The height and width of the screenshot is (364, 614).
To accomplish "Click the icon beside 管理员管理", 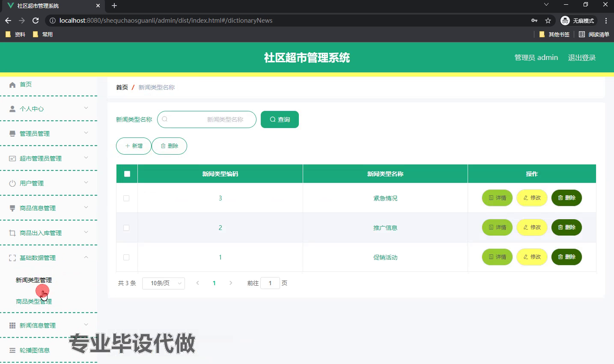I will point(12,134).
